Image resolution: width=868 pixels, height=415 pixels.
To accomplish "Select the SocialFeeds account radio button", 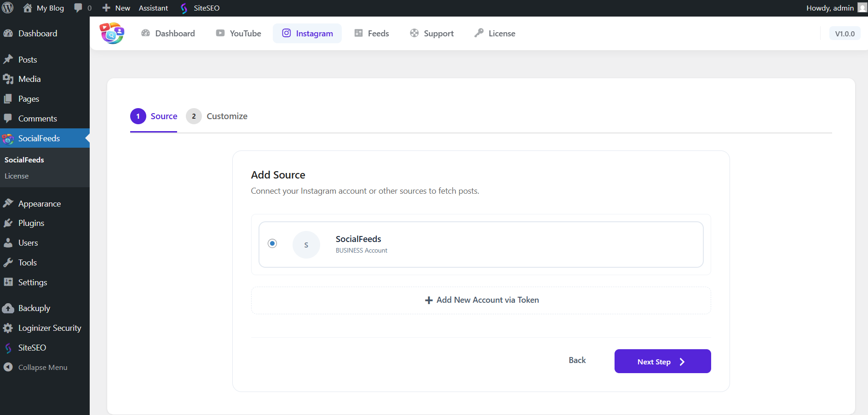I will pyautogui.click(x=272, y=243).
